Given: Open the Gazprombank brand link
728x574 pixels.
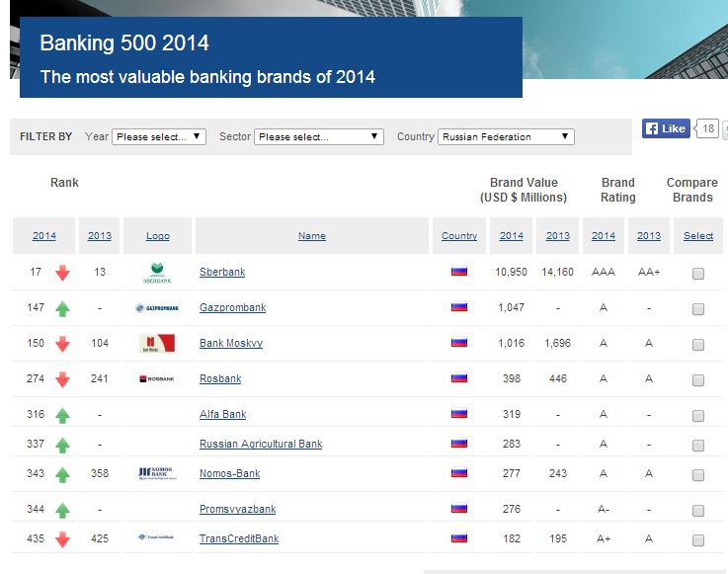Looking at the screenshot, I should click(232, 307).
